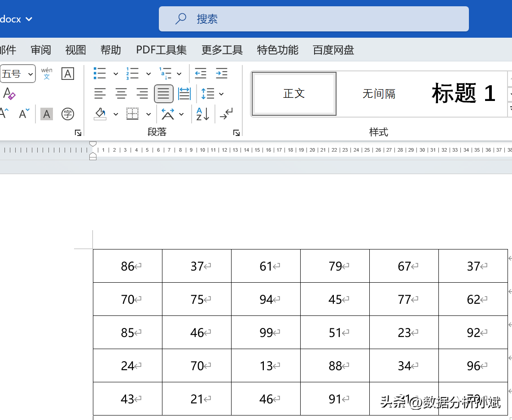Apply the 标题 1 style

pos(464,94)
